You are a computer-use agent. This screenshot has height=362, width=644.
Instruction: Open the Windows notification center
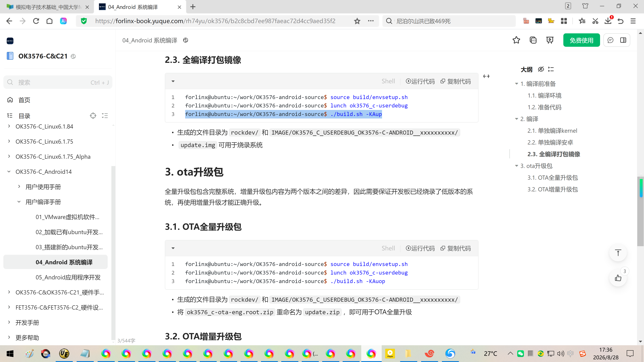[x=630, y=353]
